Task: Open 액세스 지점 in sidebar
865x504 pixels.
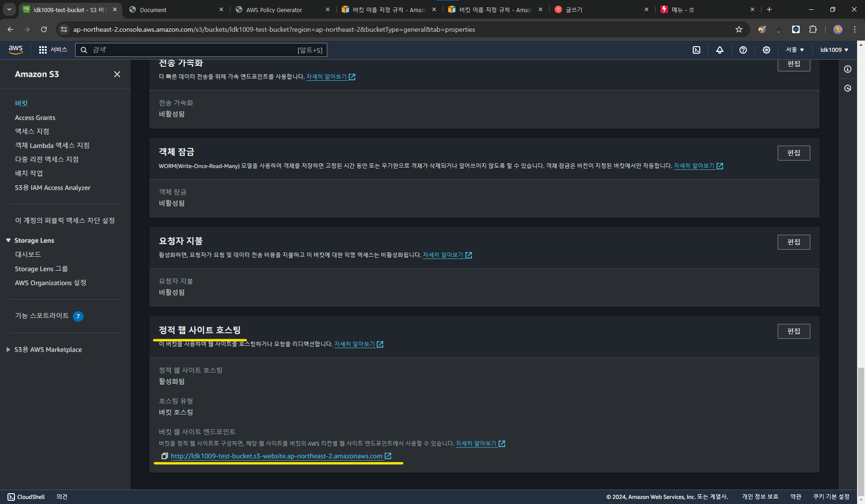Action: 32,132
